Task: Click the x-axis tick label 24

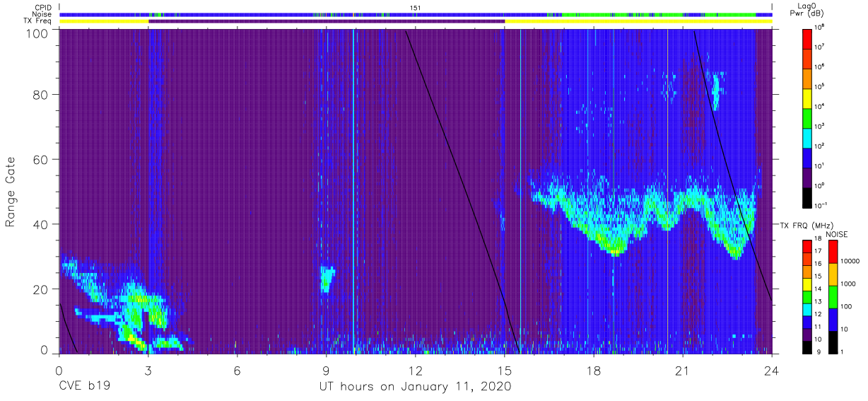Action: pos(772,370)
